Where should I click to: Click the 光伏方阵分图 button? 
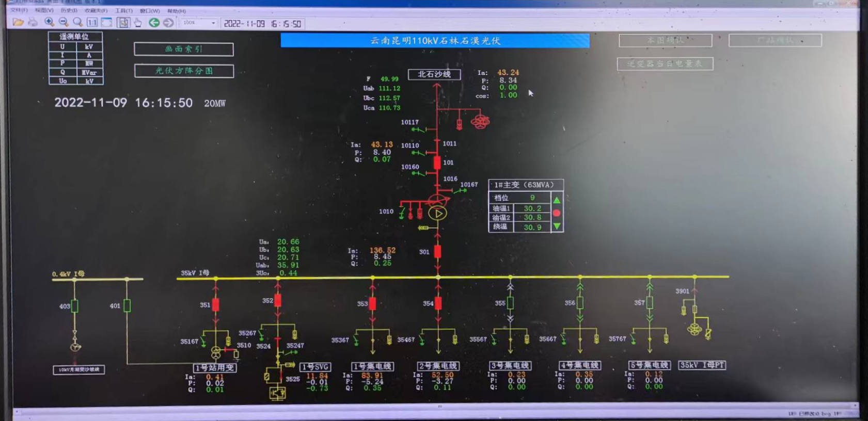click(184, 71)
